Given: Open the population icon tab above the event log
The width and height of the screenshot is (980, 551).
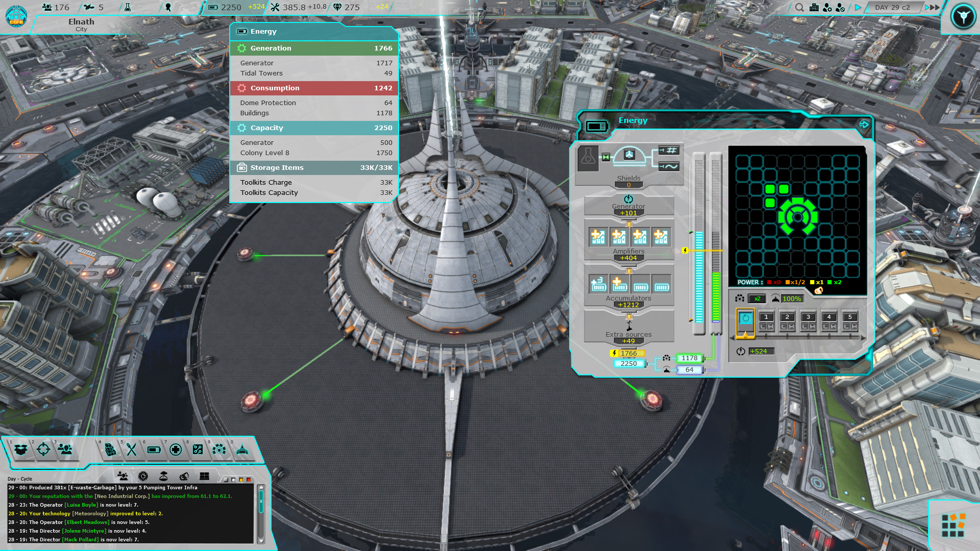Looking at the screenshot, I should [122, 475].
